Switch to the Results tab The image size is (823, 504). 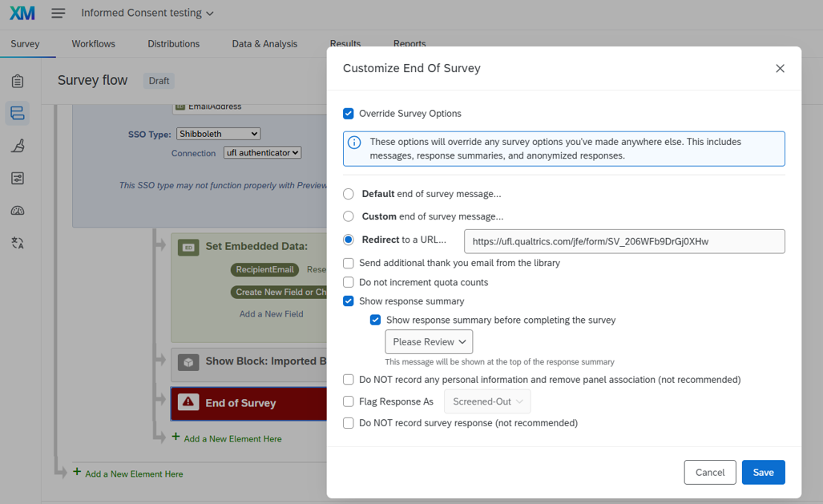pyautogui.click(x=345, y=43)
